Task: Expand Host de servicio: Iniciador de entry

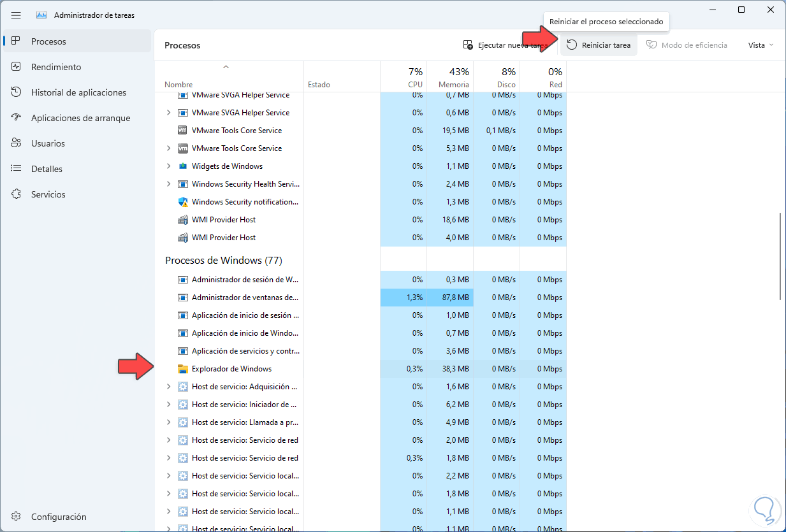Action: [168, 405]
